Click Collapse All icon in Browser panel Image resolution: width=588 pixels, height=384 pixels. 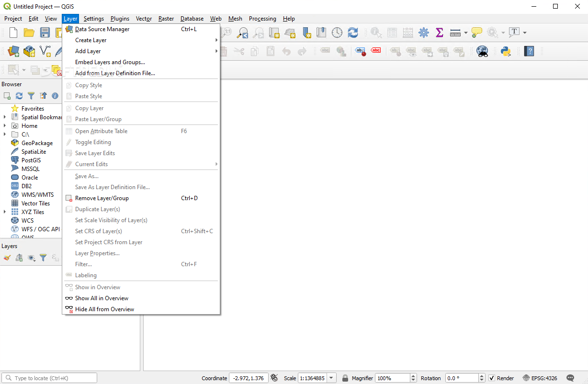(43, 96)
